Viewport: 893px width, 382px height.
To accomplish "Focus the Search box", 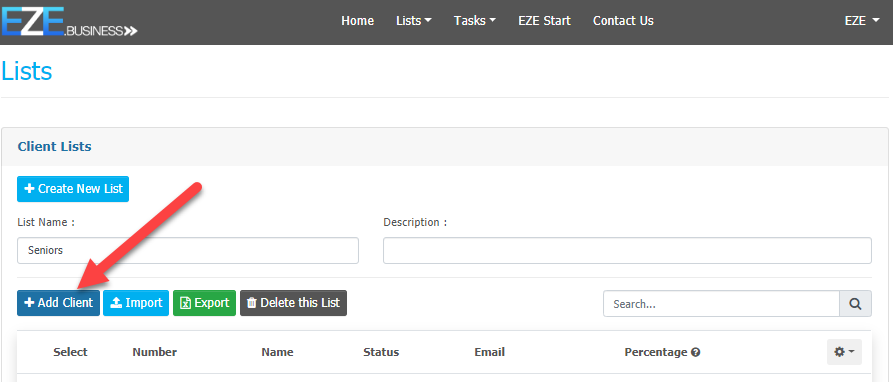I will (x=721, y=303).
